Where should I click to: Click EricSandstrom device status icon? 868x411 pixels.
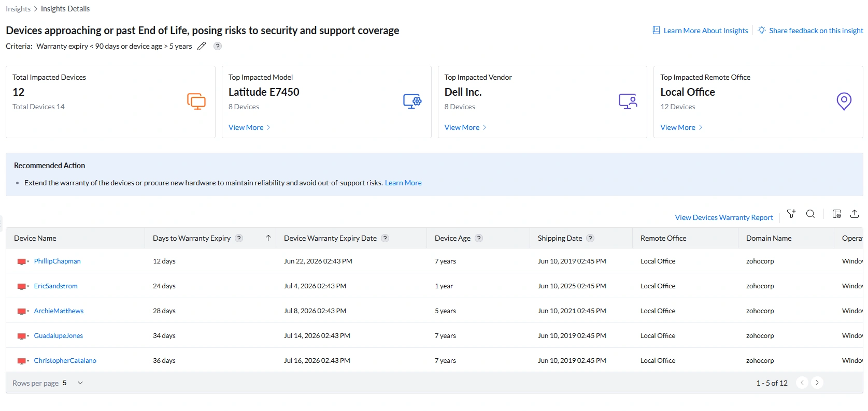(23, 286)
